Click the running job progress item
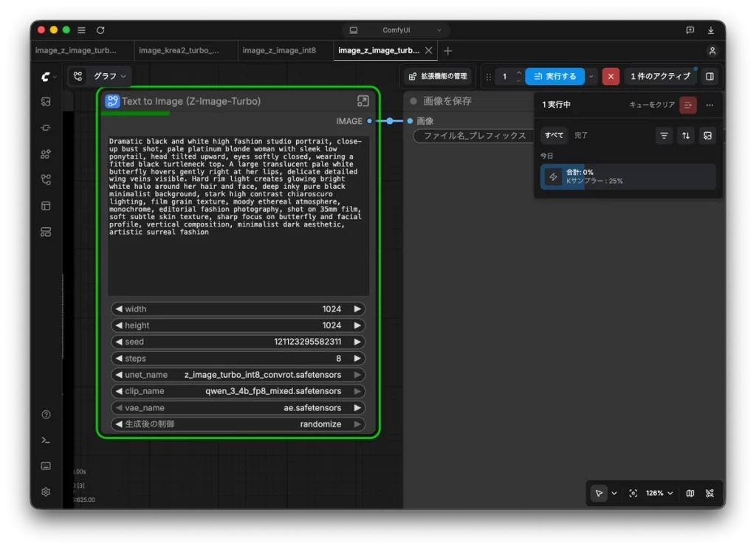 coord(628,176)
